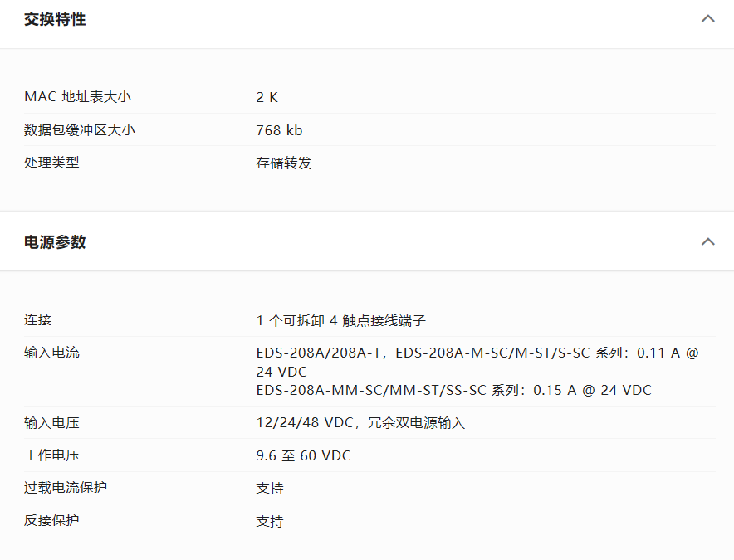This screenshot has height=560, width=734.
Task: Select the 输入电流 row label
Action: [51, 353]
